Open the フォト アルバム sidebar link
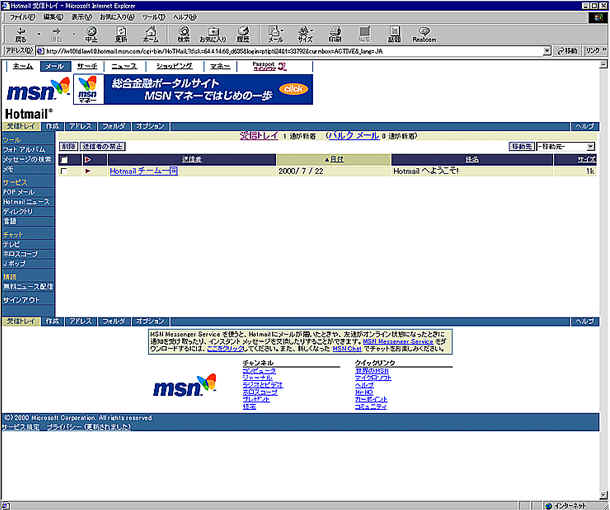Screen dimensions: 610x510 click(24, 149)
